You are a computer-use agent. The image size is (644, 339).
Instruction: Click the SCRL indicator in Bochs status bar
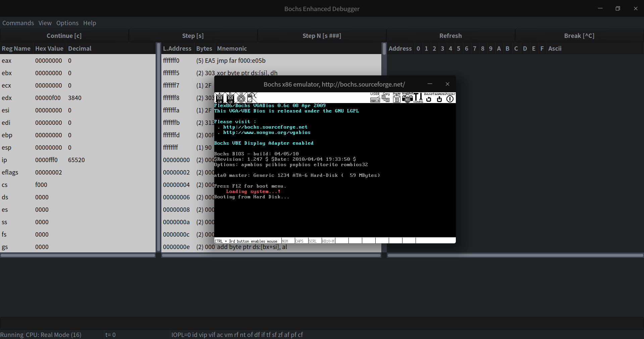point(315,241)
